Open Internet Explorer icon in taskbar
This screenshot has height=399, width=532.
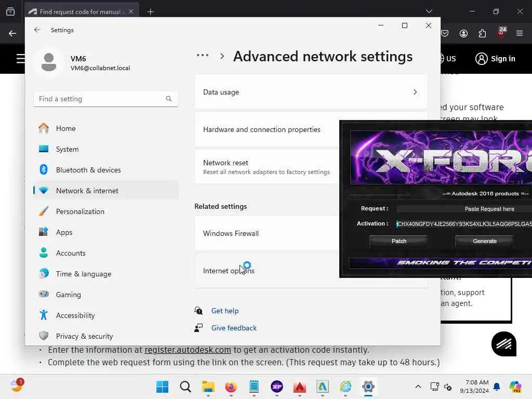(345, 387)
